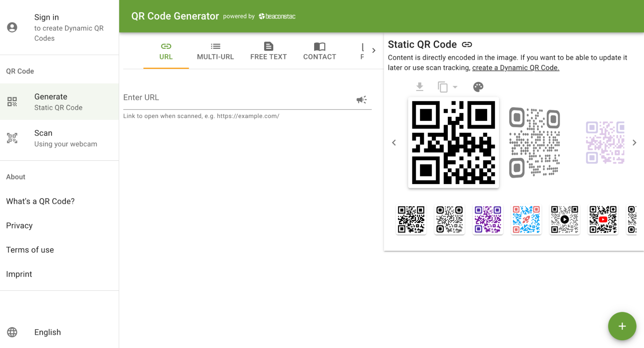Viewport: 644px width, 348px height.
Task: Select the gray rounded dots QR preview
Action: coord(534,143)
